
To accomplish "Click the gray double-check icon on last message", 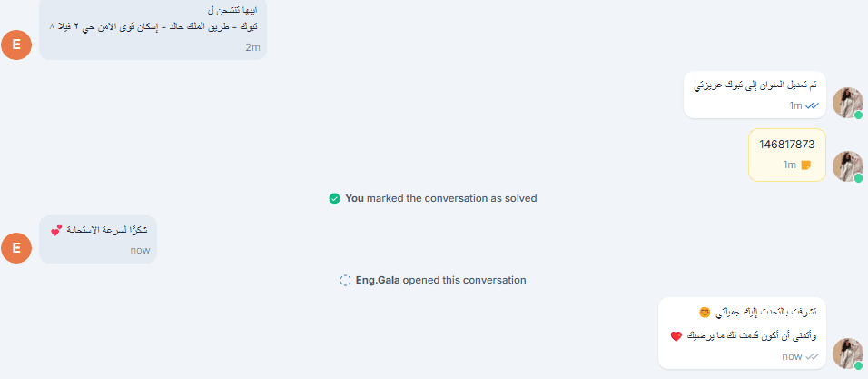I will (x=813, y=357).
